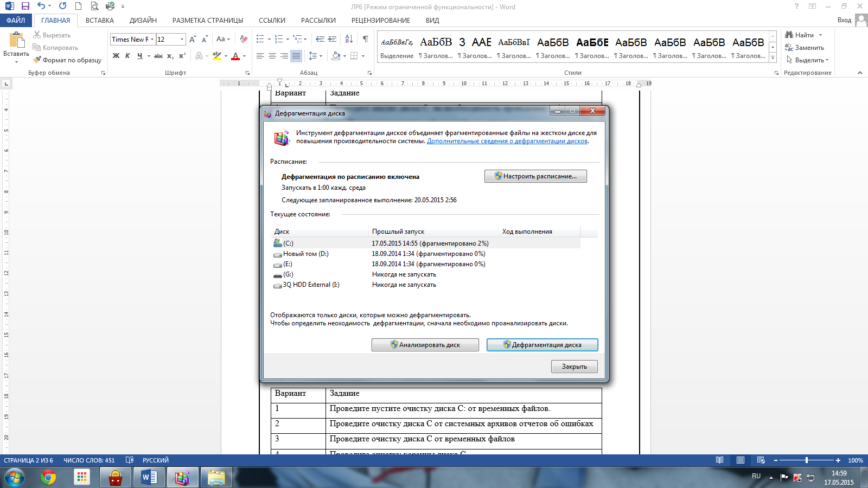Open font name dropdown Times New
868x488 pixels.
point(152,39)
